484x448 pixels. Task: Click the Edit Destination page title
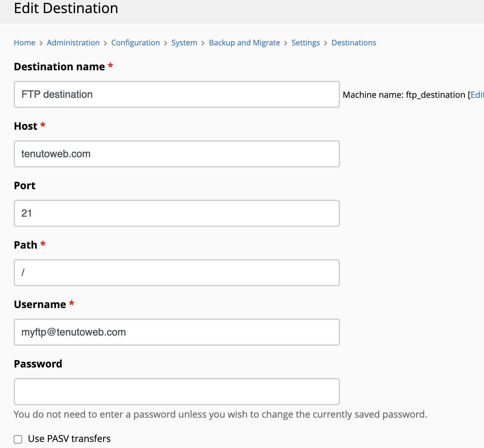tap(66, 8)
